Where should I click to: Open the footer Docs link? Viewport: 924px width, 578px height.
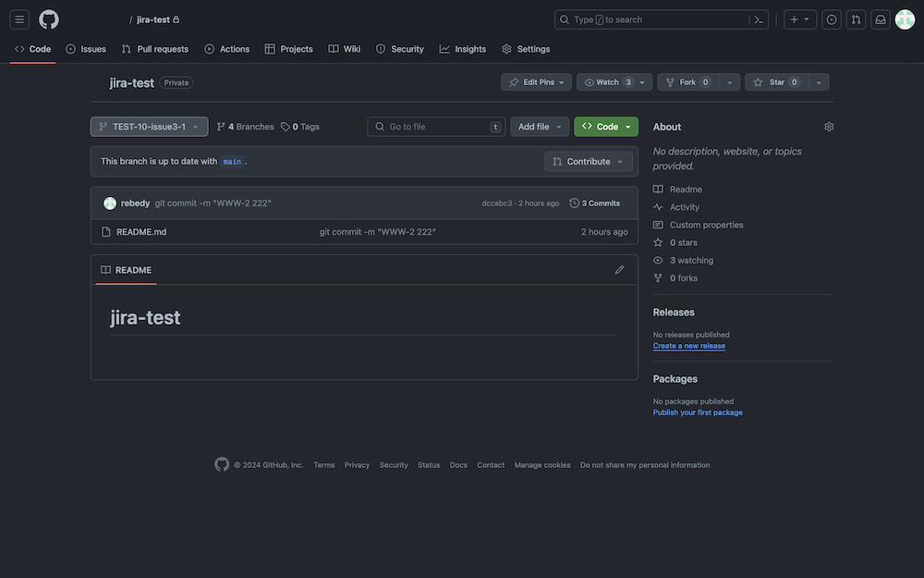pos(458,465)
